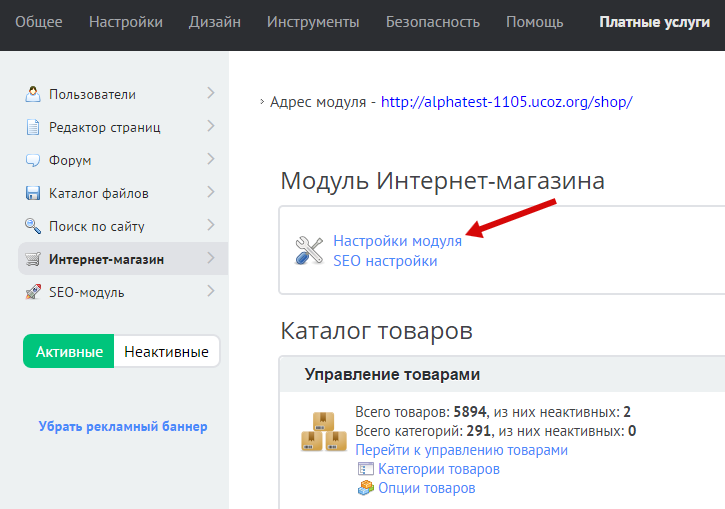Expand the Форум chevron arrow
Viewport: 725px width, 509px height.
(211, 159)
